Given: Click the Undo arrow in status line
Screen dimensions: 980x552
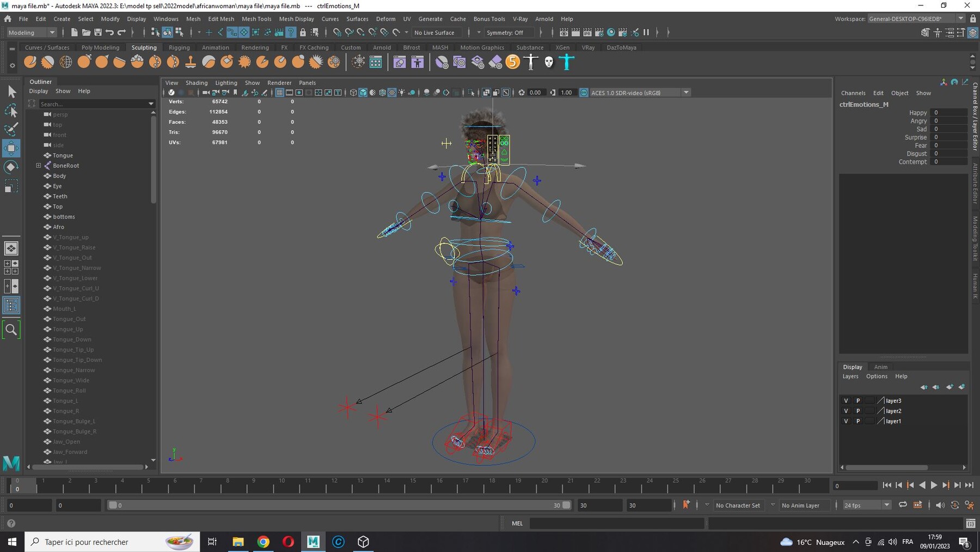Looking at the screenshot, I should coord(110,33).
